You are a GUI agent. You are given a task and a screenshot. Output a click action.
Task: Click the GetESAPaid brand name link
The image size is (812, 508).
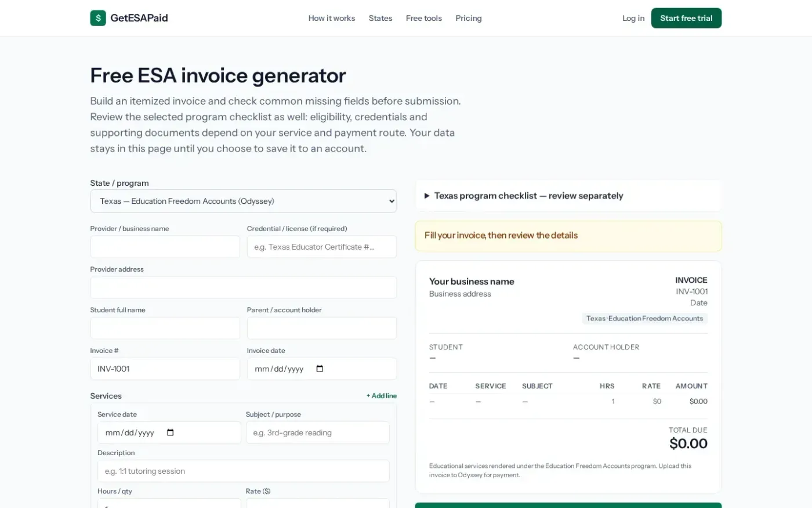coord(139,18)
